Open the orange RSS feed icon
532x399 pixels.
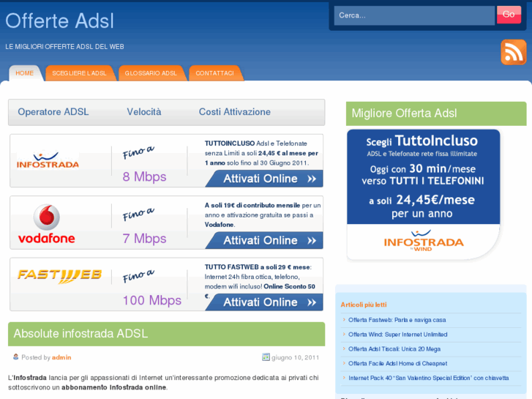(x=513, y=52)
